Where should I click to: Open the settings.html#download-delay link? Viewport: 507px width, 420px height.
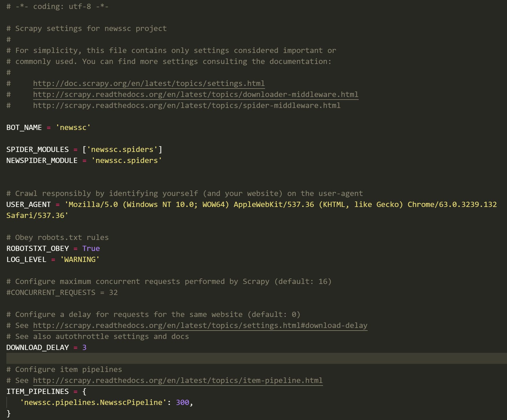200,326
